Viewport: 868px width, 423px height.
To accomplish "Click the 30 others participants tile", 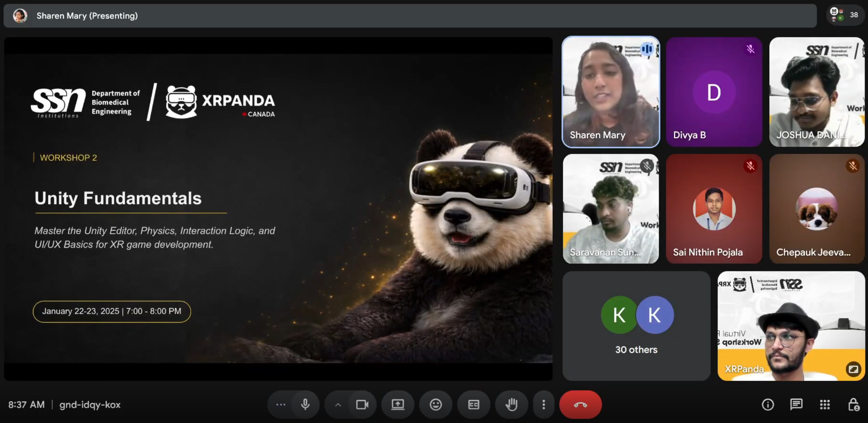I will click(636, 326).
